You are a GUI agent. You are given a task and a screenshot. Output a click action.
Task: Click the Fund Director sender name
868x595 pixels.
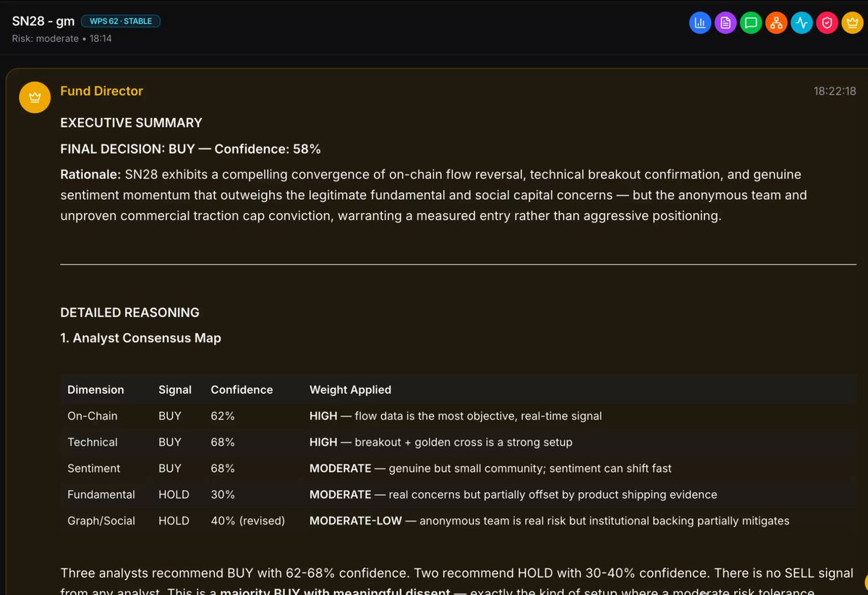[x=101, y=91]
